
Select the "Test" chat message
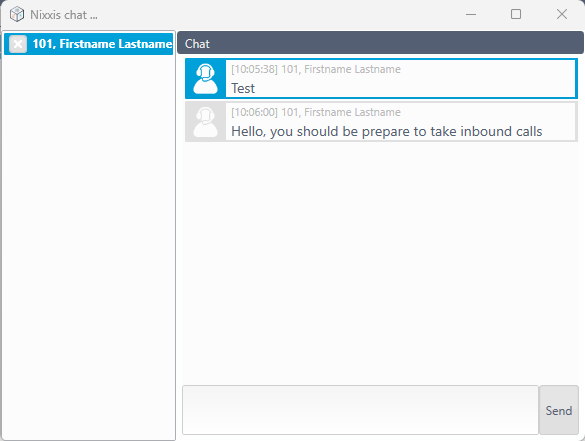pos(381,78)
